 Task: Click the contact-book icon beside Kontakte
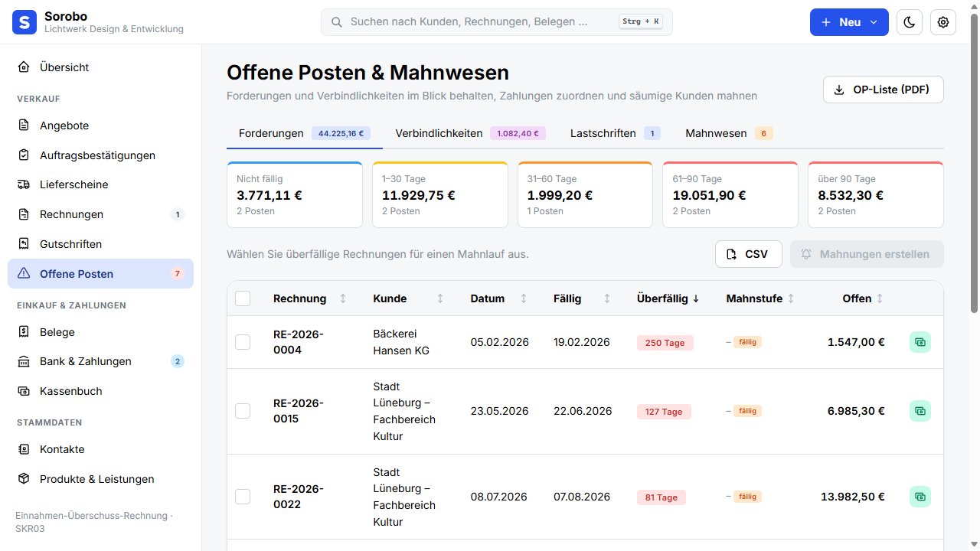24,449
